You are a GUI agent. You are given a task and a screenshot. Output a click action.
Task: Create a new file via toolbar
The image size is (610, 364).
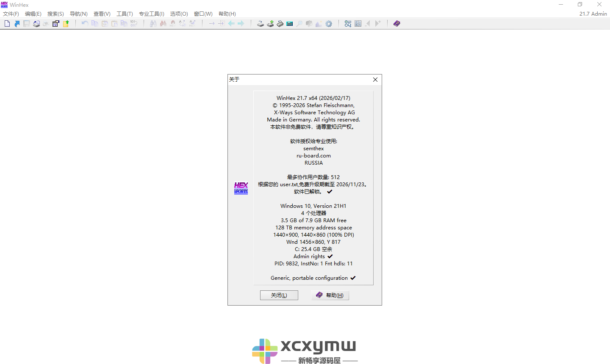7,23
